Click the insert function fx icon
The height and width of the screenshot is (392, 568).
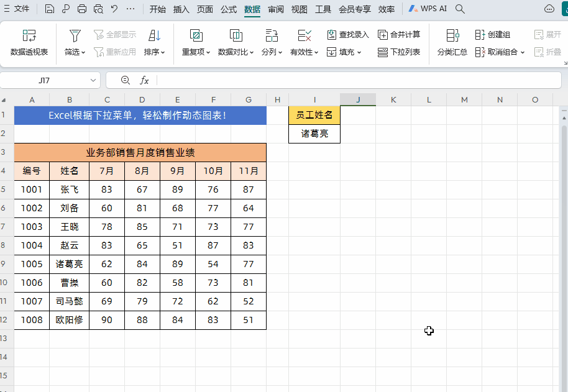click(x=144, y=80)
